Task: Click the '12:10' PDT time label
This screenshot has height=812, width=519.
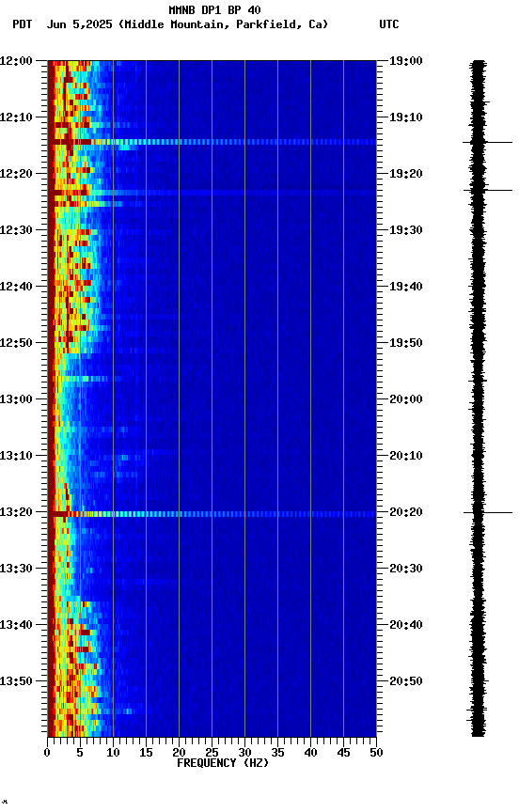Action: click(16, 117)
